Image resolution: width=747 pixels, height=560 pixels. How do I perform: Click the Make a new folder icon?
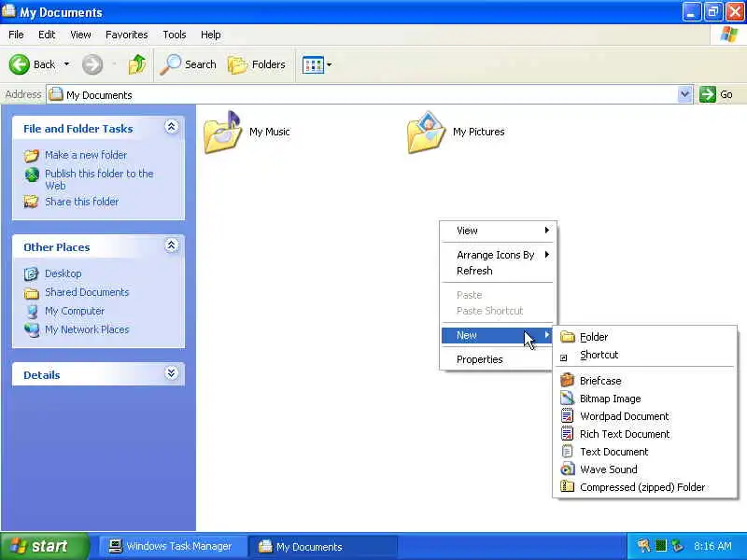[32, 155]
